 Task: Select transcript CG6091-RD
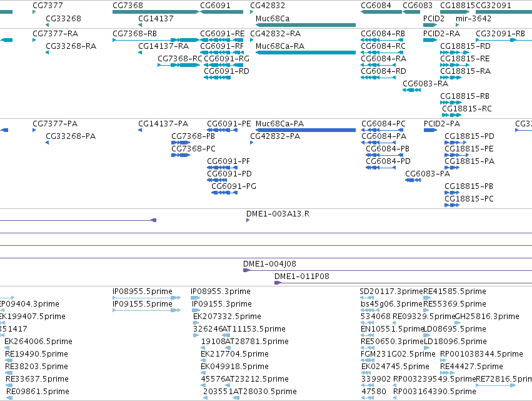217,78
